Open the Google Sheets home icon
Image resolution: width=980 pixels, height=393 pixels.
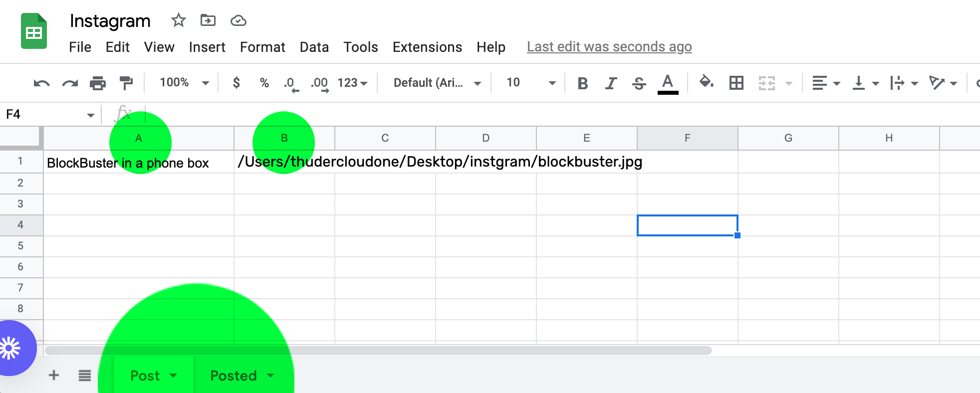[34, 31]
